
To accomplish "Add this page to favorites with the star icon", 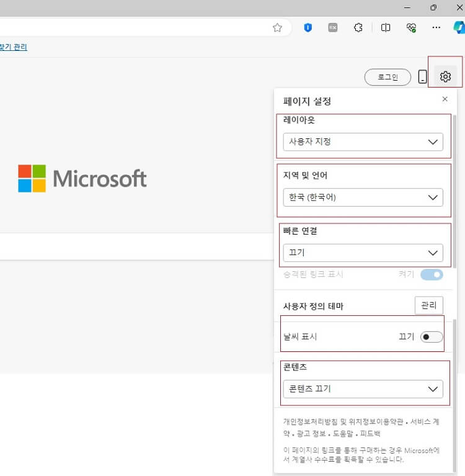I will [277, 28].
